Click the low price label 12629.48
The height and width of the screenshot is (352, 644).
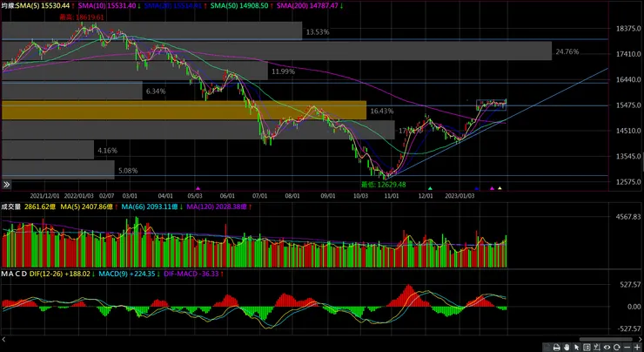383,185
